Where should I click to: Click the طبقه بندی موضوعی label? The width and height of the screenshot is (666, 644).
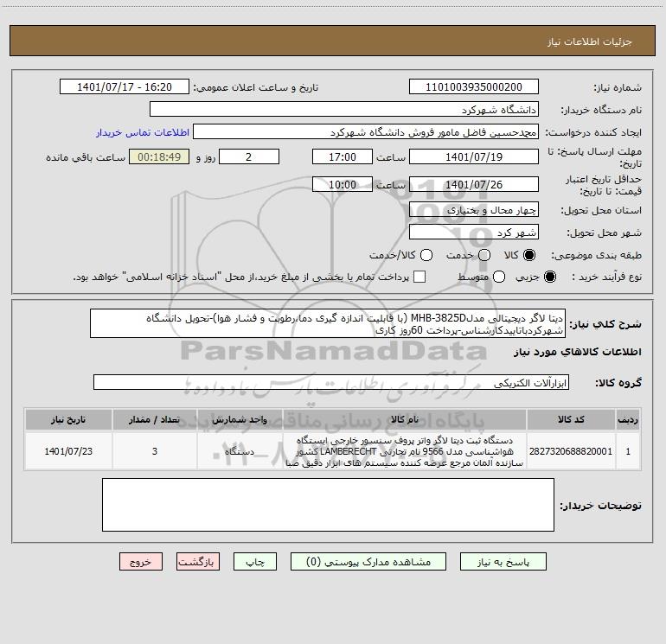(596, 255)
